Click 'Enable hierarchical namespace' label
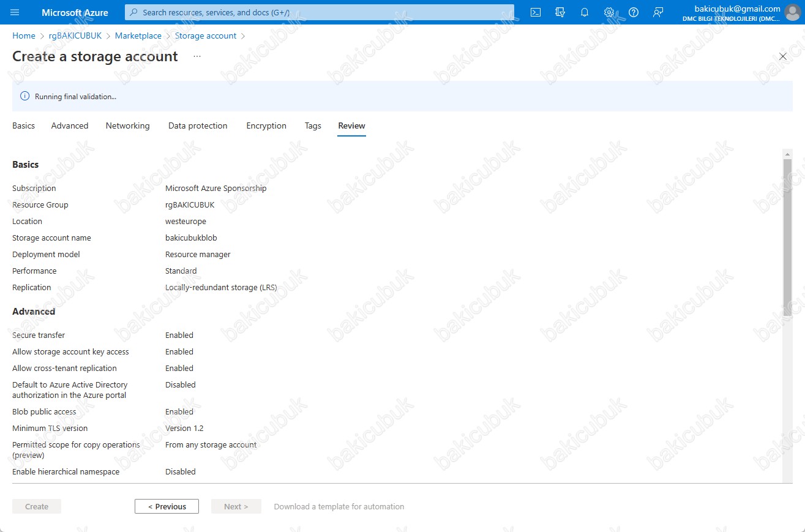Image resolution: width=805 pixels, height=532 pixels. 66,472
